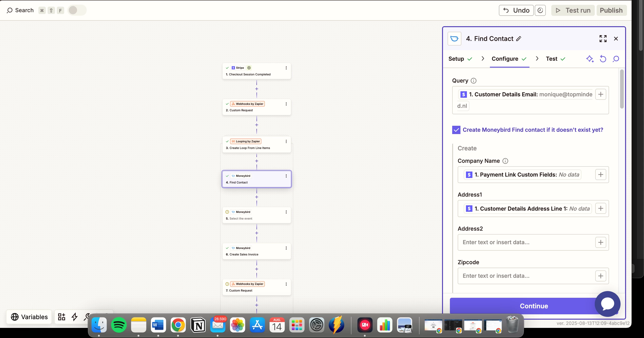Image resolution: width=644 pixels, height=338 pixels.
Task: Insert data with plus in Query field
Action: 601,94
